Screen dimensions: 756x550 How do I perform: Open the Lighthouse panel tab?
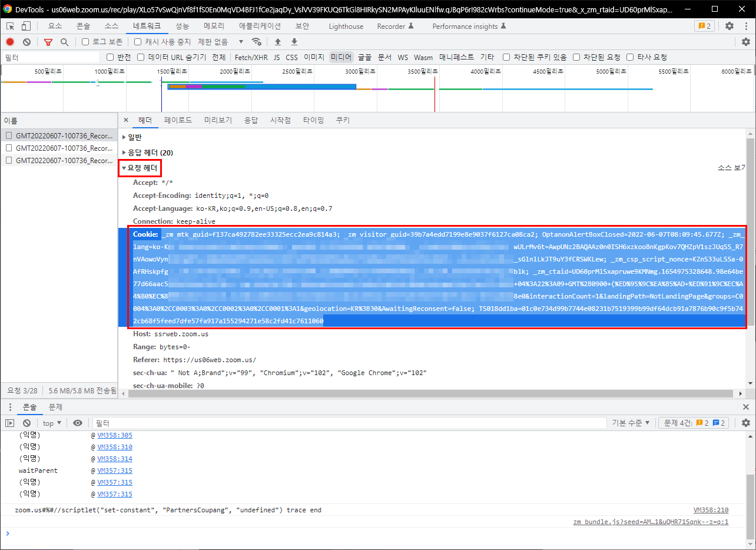pos(346,26)
